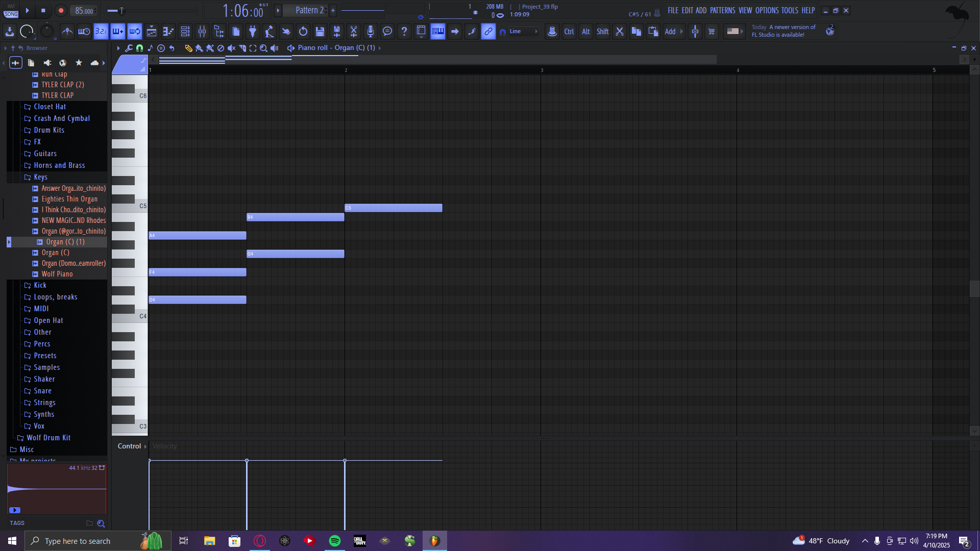Viewport: 980px width, 551px height.
Task: Open the mixer view icon
Action: click(202, 32)
